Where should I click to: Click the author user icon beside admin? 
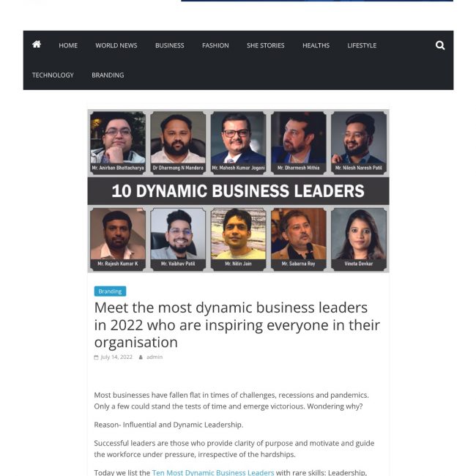pos(141,357)
